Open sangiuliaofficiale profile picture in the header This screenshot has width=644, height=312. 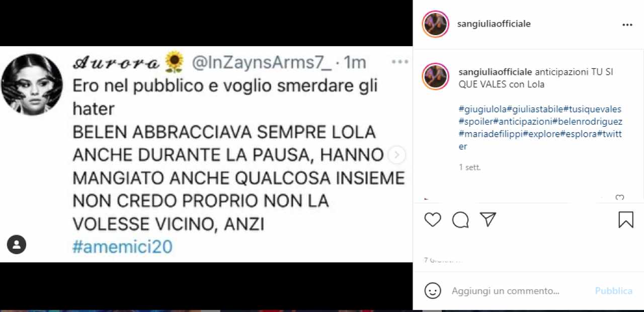[435, 24]
